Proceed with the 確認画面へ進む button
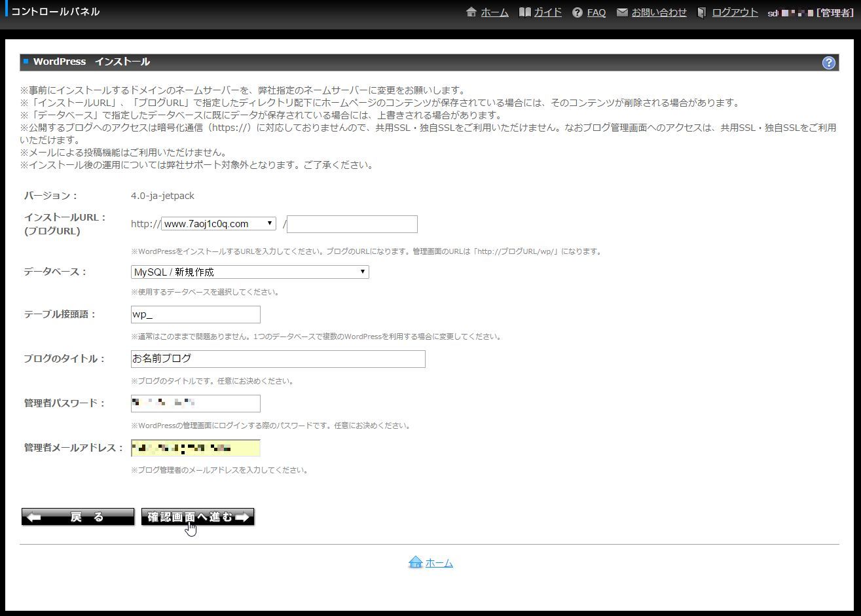This screenshot has width=861, height=616. coord(198,517)
